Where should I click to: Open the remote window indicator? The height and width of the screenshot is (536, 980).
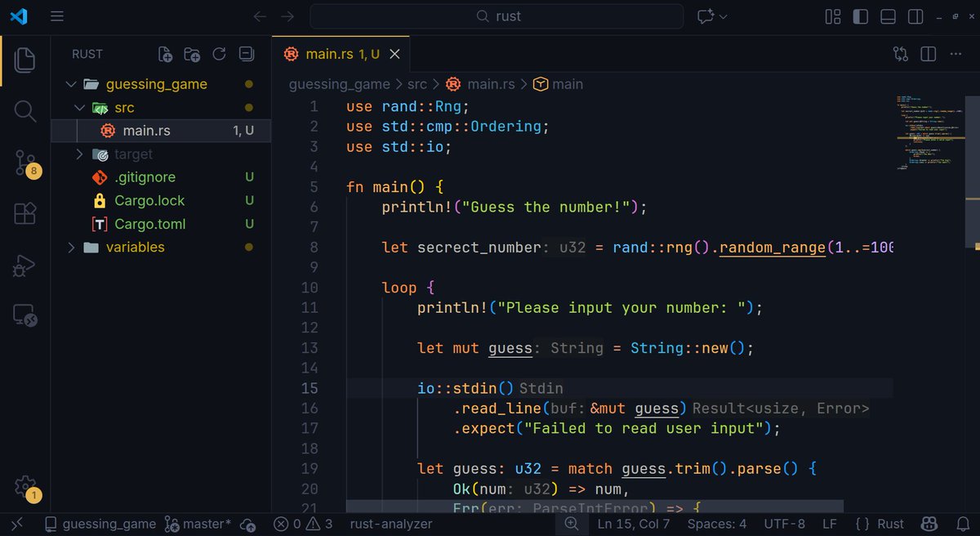18,524
